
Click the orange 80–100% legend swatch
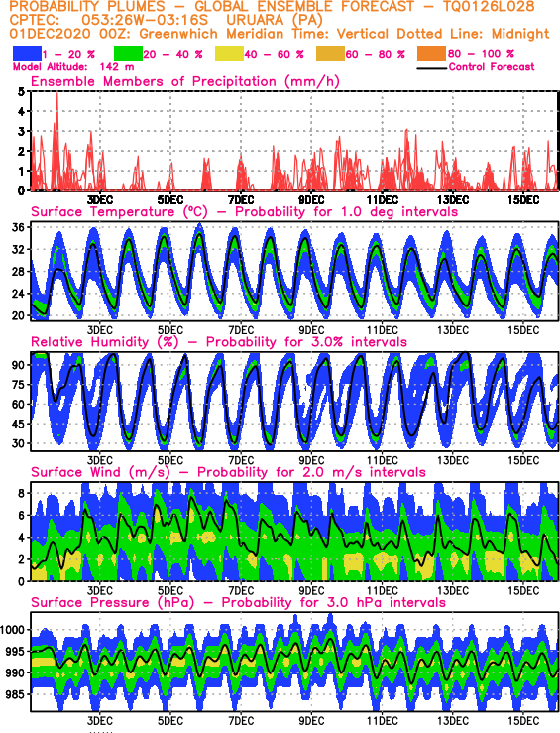(x=432, y=54)
